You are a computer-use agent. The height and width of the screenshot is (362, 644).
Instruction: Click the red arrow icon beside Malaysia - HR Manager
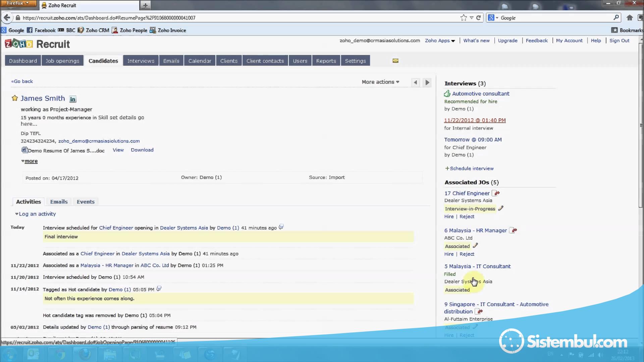tap(513, 230)
